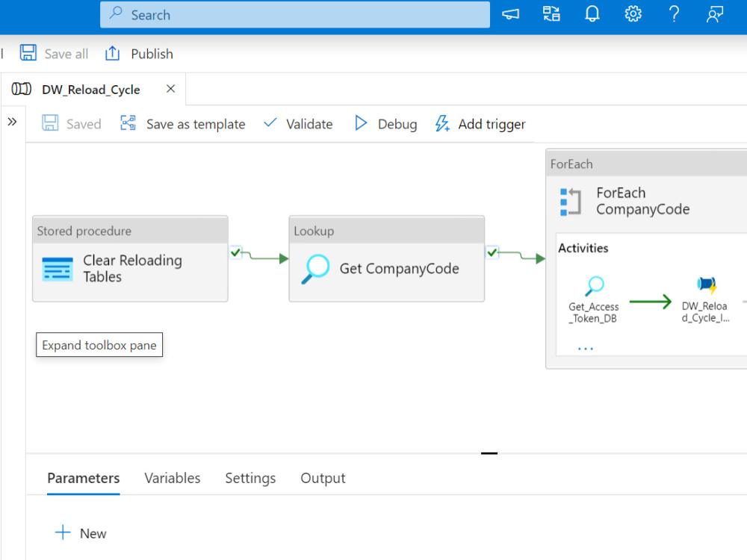Click the Saved disk icon
Screen dimensions: 747x560
pyautogui.click(x=50, y=123)
